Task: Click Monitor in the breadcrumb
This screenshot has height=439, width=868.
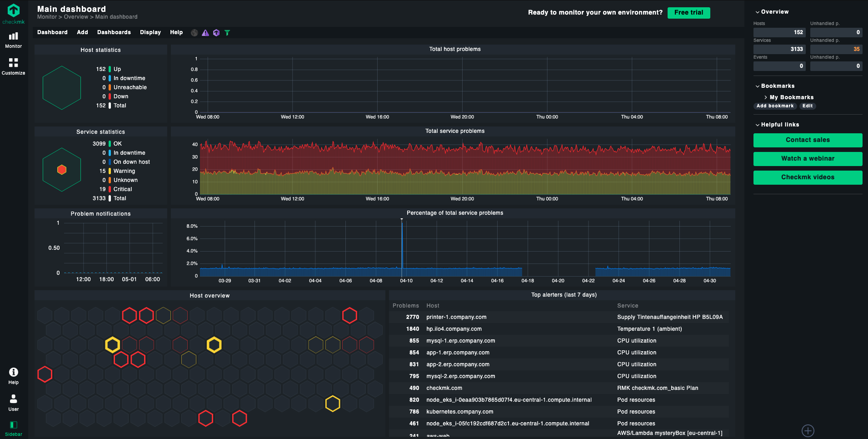Action: pyautogui.click(x=47, y=17)
